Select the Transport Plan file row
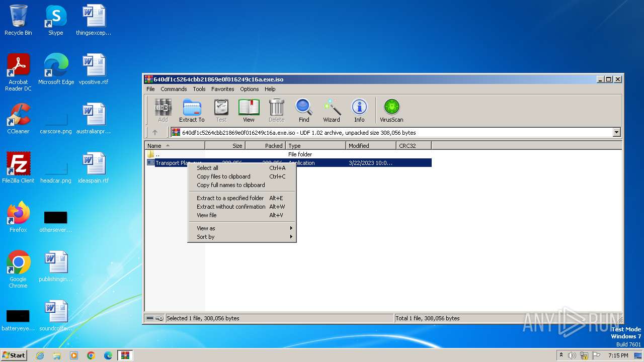 (288, 163)
